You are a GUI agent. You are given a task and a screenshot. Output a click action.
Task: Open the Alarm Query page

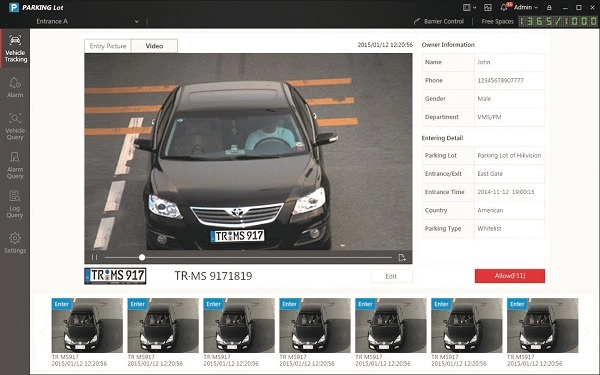pos(15,165)
